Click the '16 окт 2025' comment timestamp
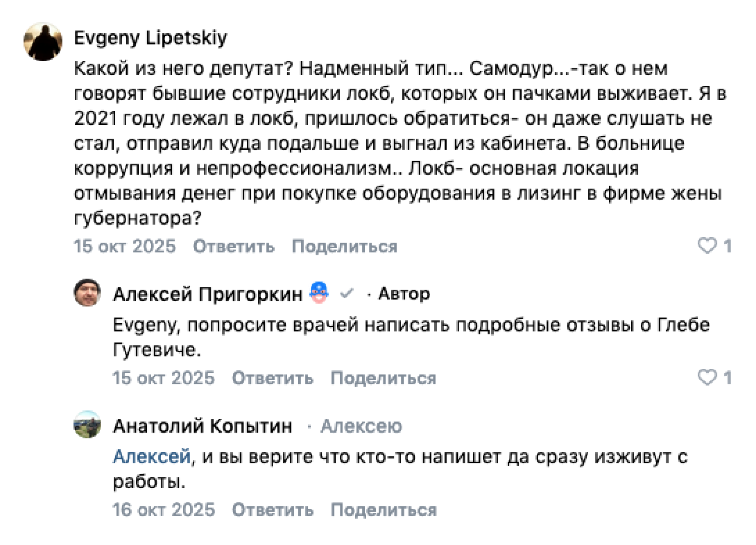The width and height of the screenshot is (756, 545). 163,509
